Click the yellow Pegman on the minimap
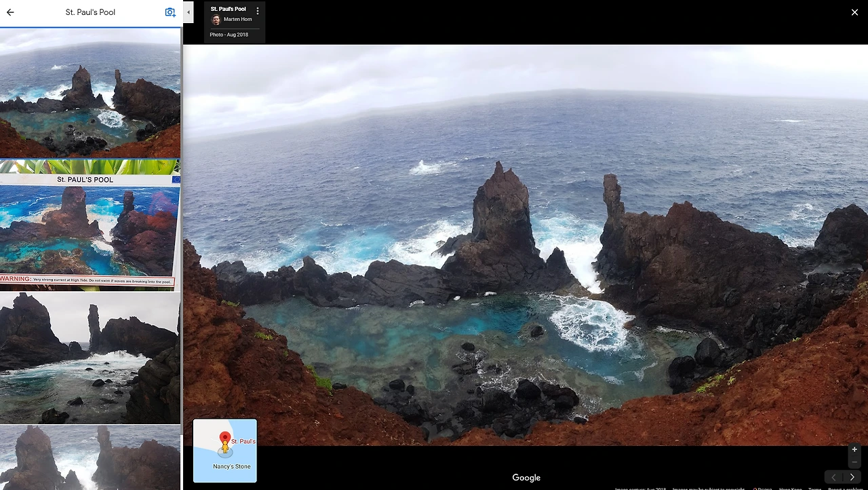This screenshot has height=490, width=868. pos(225,447)
